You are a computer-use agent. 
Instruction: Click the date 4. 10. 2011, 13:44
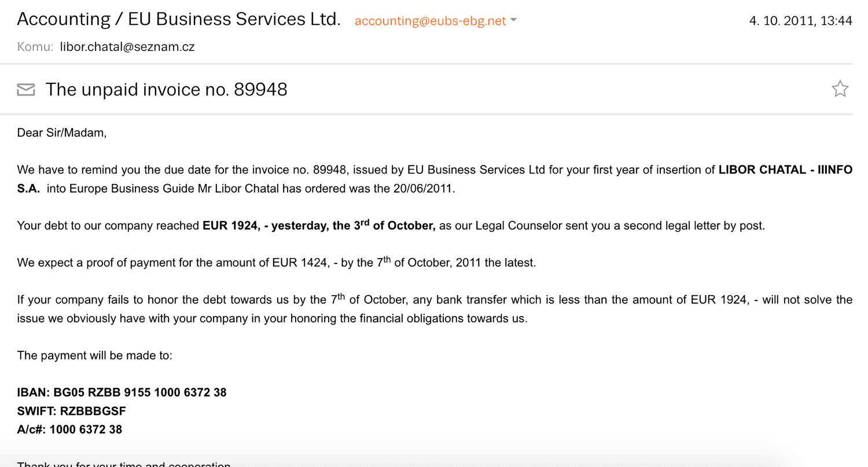pos(800,21)
